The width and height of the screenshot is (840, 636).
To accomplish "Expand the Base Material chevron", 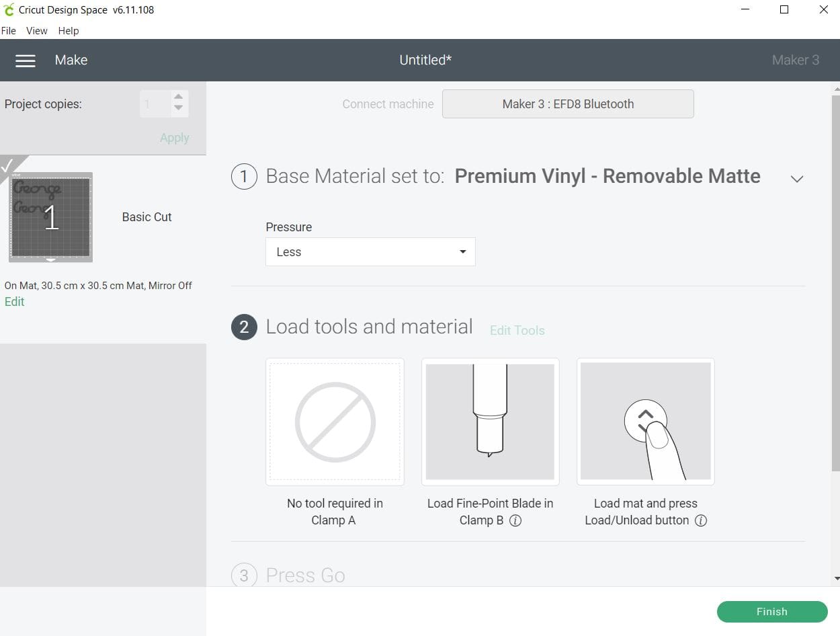I will (797, 179).
